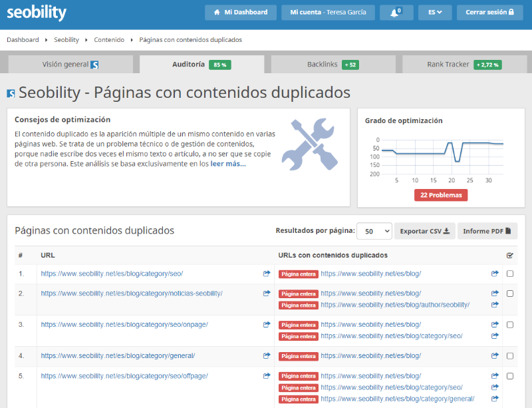The height and width of the screenshot is (408, 532).
Task: Open Resultados por página dropdown
Action: pos(374,231)
